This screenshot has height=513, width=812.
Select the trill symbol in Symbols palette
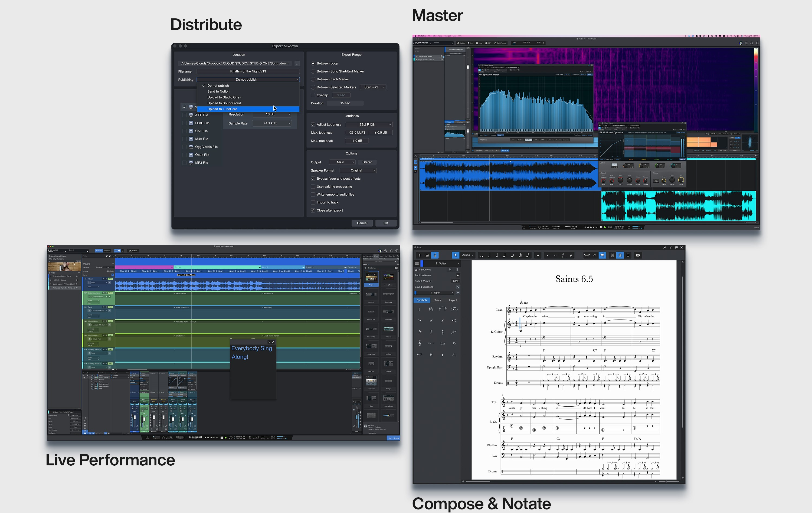[x=420, y=332]
